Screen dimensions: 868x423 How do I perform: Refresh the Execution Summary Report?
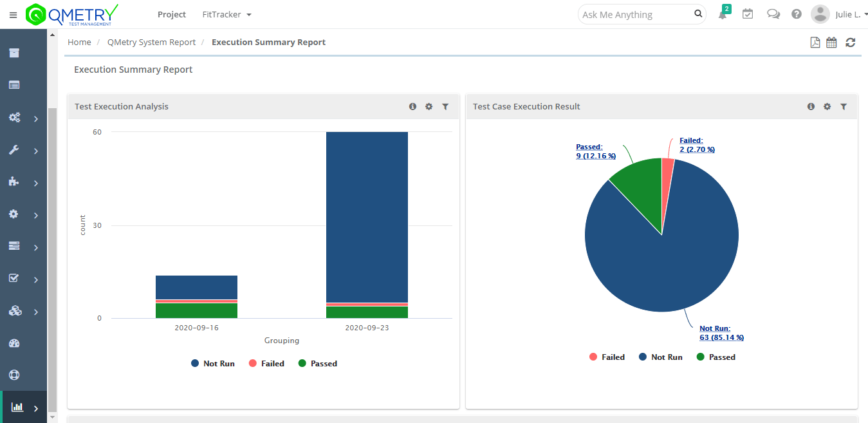849,42
